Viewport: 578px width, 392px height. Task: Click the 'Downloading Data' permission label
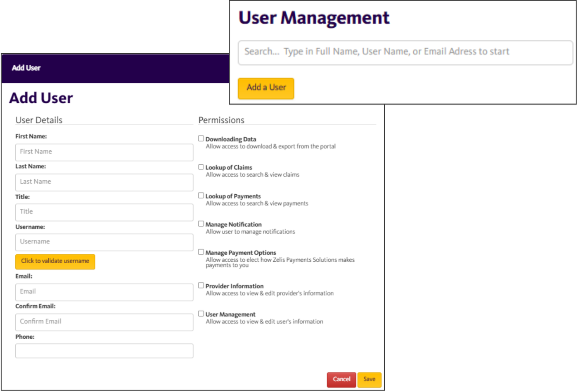point(231,139)
